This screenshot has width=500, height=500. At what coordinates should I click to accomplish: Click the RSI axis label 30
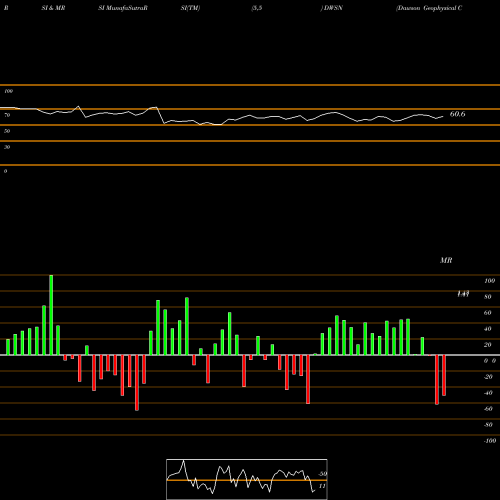(x=7, y=147)
